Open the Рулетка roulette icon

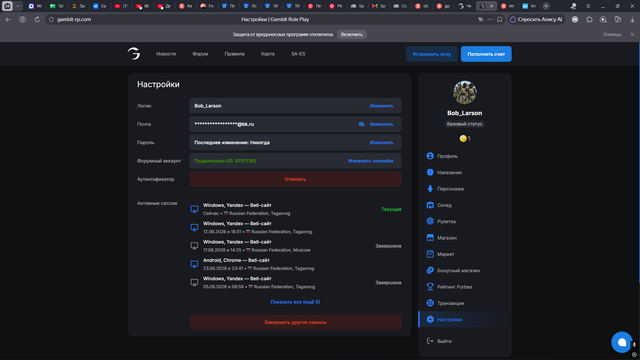(x=430, y=221)
